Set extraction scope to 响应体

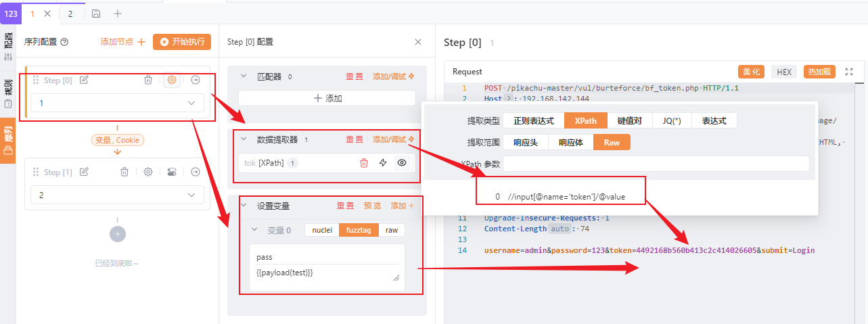(x=571, y=142)
